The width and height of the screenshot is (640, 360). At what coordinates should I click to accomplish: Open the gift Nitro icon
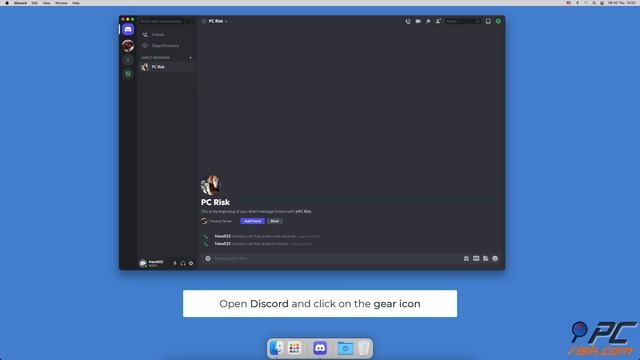(466, 259)
